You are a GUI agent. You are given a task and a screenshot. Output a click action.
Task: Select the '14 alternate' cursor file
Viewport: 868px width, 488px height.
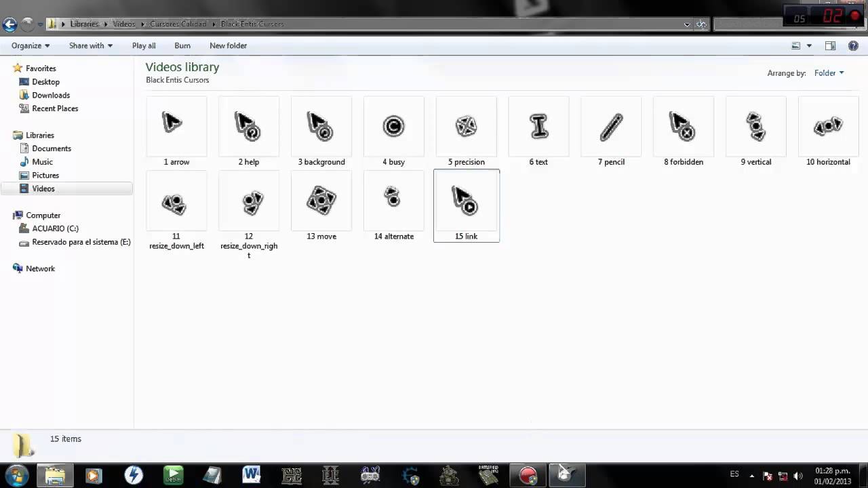(x=393, y=206)
